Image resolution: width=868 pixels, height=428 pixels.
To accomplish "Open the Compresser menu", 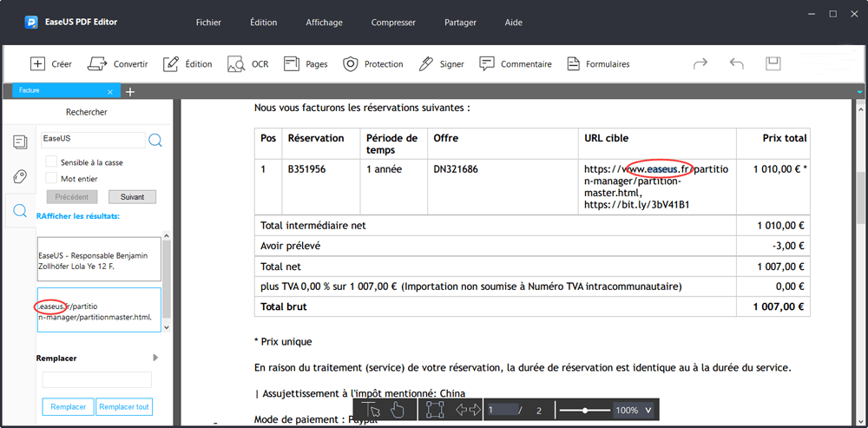I will click(393, 23).
